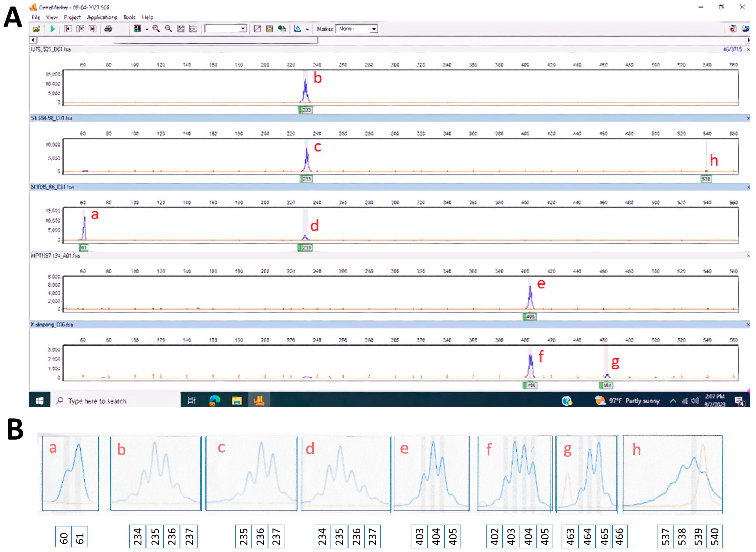Open the Applications menu
Viewport: 756px width, 552px height.
pos(102,17)
